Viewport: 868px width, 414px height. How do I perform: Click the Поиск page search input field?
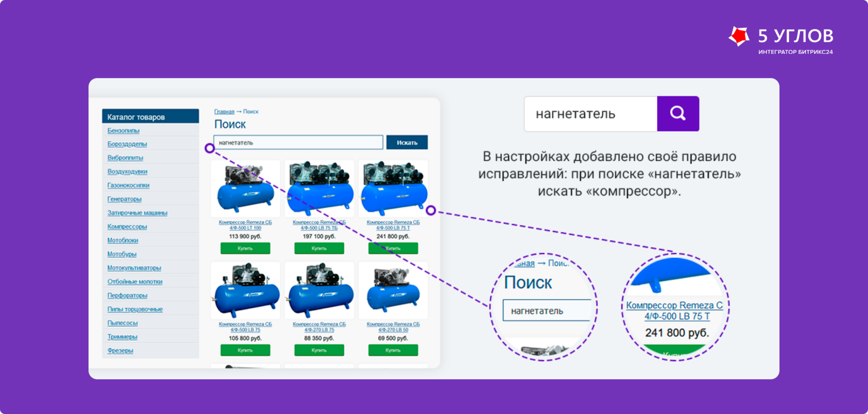[x=298, y=143]
